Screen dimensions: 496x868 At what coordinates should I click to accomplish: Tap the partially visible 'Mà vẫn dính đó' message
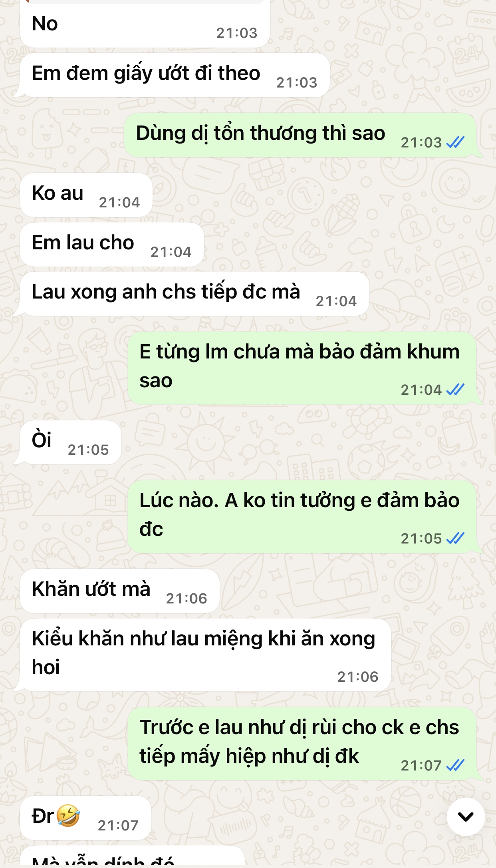[132, 856]
